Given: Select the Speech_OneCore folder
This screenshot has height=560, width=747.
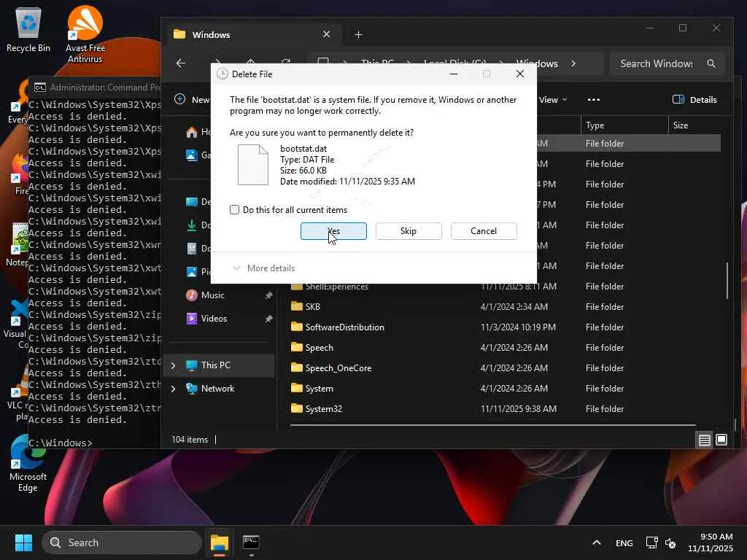Looking at the screenshot, I should (x=338, y=368).
